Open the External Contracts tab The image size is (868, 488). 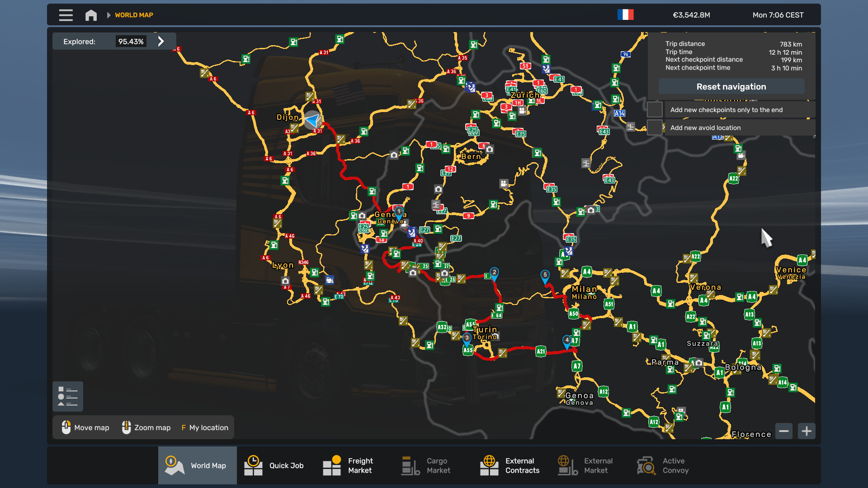pos(489,465)
